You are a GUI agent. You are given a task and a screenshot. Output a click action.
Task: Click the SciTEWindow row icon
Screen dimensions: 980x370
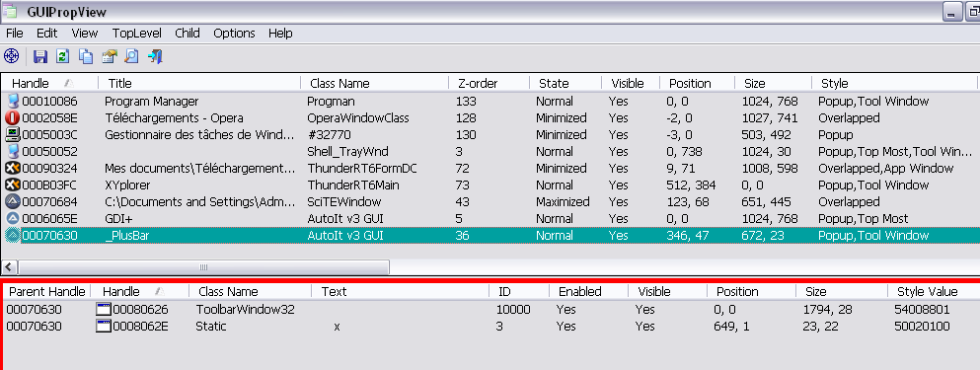coord(13,202)
